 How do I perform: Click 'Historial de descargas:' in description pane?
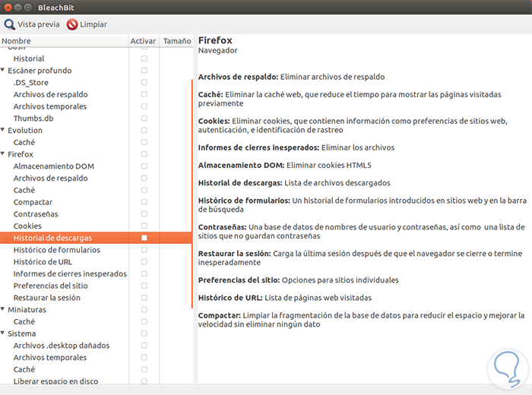pos(240,183)
